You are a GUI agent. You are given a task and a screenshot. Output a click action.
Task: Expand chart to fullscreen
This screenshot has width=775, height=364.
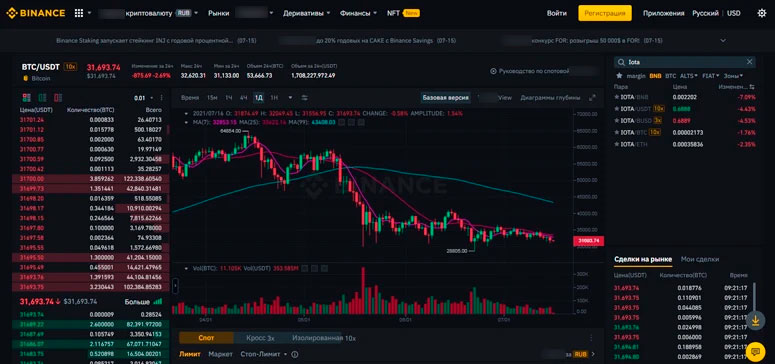click(593, 98)
